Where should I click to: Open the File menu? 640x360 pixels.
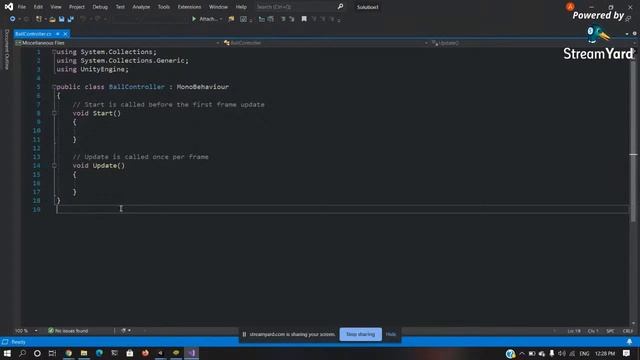pyautogui.click(x=22, y=7)
